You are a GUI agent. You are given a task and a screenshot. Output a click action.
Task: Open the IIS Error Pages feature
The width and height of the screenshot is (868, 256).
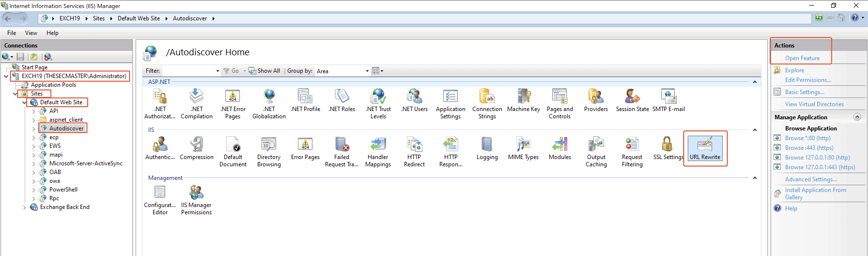pos(305,148)
